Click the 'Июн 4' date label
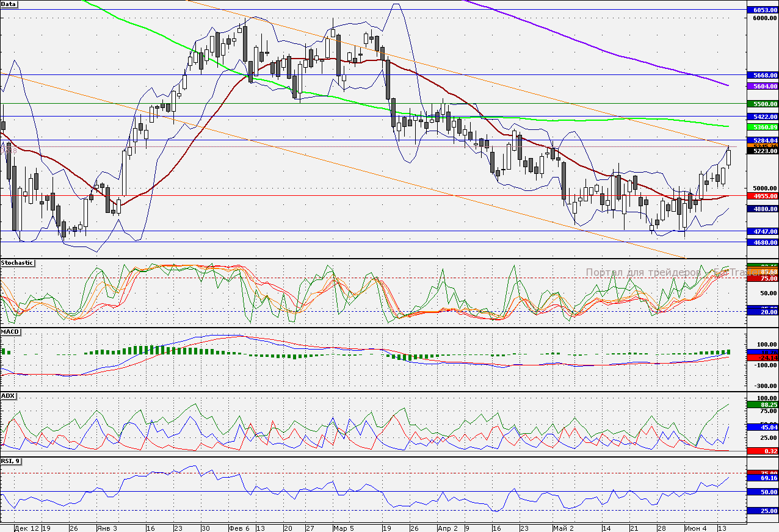Screen dimensions: 779x532 695,528
